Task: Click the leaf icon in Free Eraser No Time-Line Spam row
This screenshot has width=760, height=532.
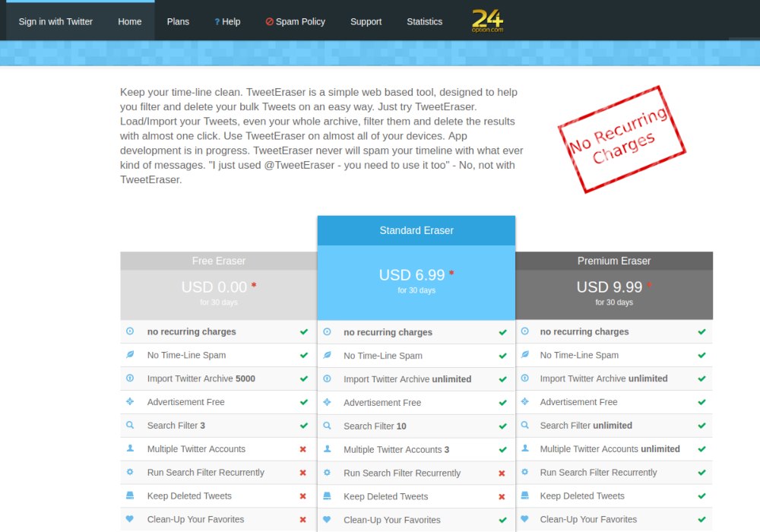Action: coord(130,355)
